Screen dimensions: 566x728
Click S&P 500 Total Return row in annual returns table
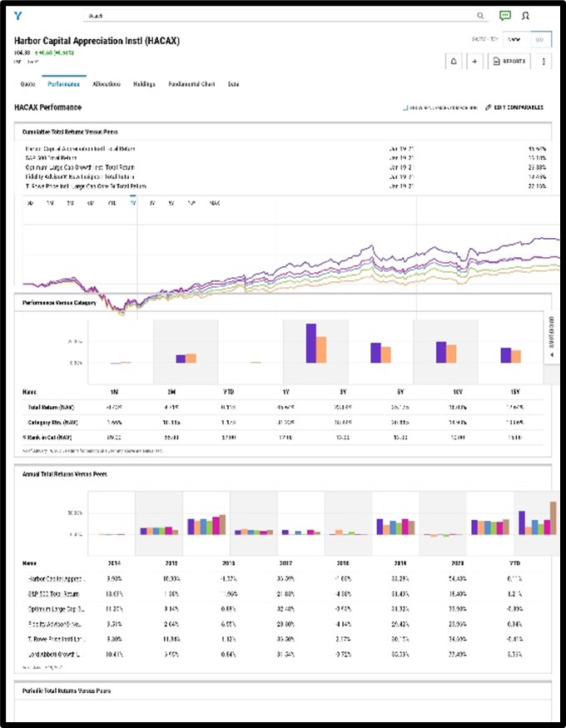click(x=52, y=594)
